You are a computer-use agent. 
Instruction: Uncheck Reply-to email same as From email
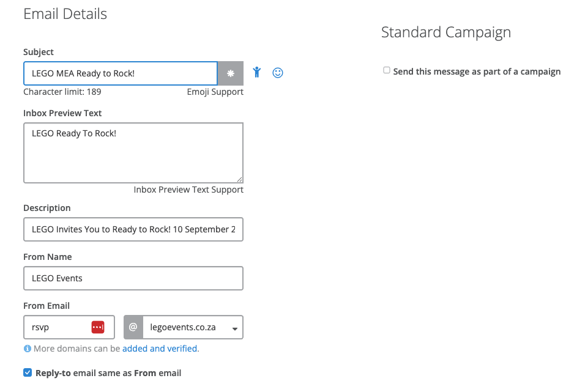point(28,372)
